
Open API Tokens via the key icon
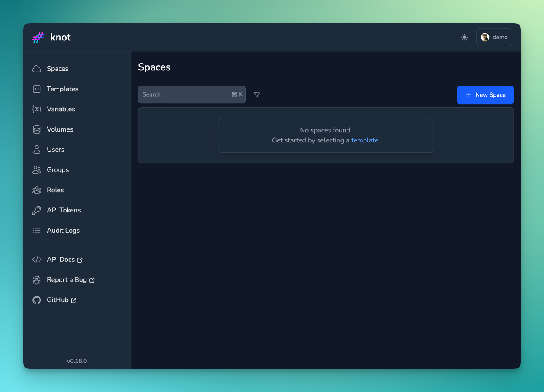click(x=37, y=210)
